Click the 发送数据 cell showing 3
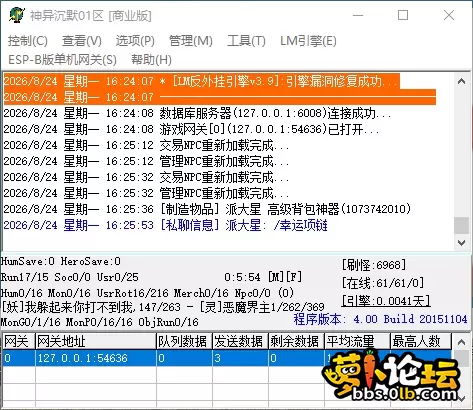The image size is (473, 410). coord(240,358)
